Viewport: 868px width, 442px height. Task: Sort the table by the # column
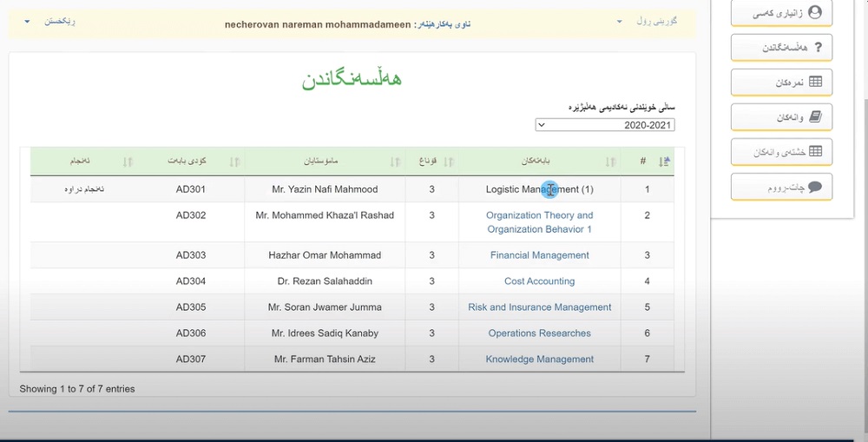tap(664, 162)
